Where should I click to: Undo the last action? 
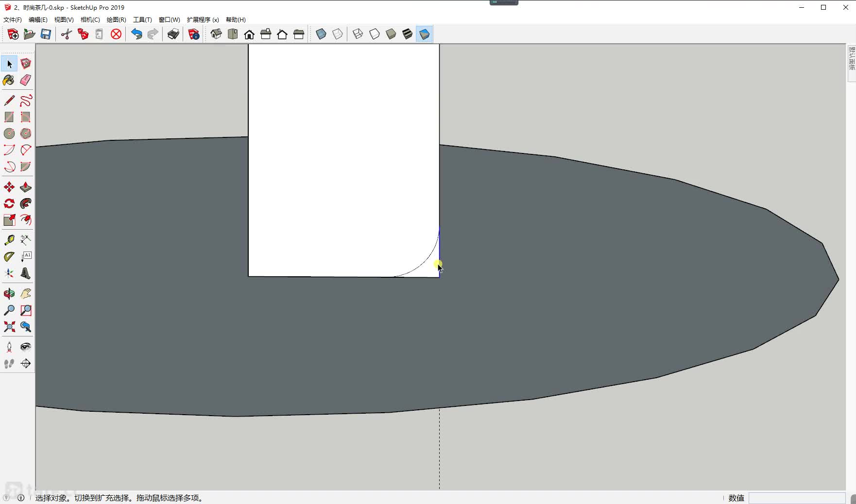(x=137, y=34)
